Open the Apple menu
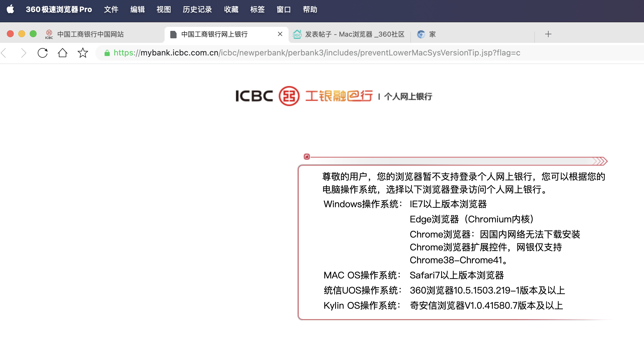Screen dimensions: 644x359 pos(10,9)
